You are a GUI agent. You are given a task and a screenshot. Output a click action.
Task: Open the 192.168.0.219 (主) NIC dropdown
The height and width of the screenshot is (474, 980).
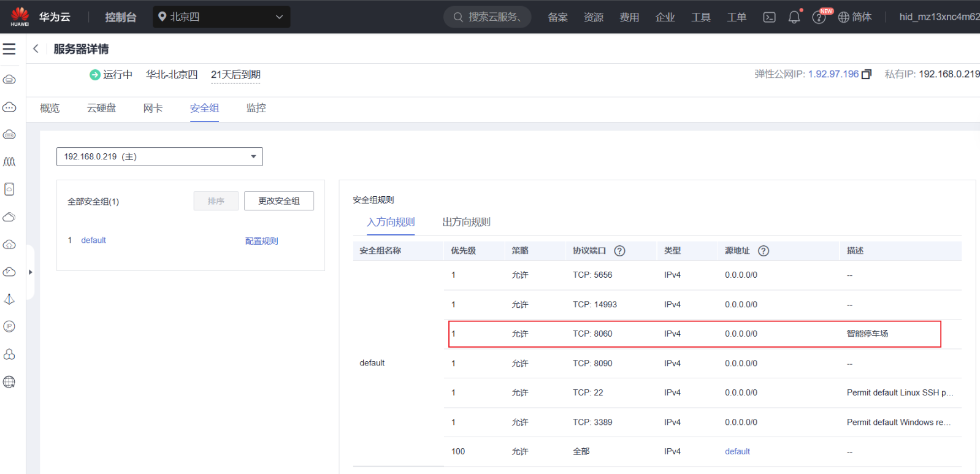point(159,156)
